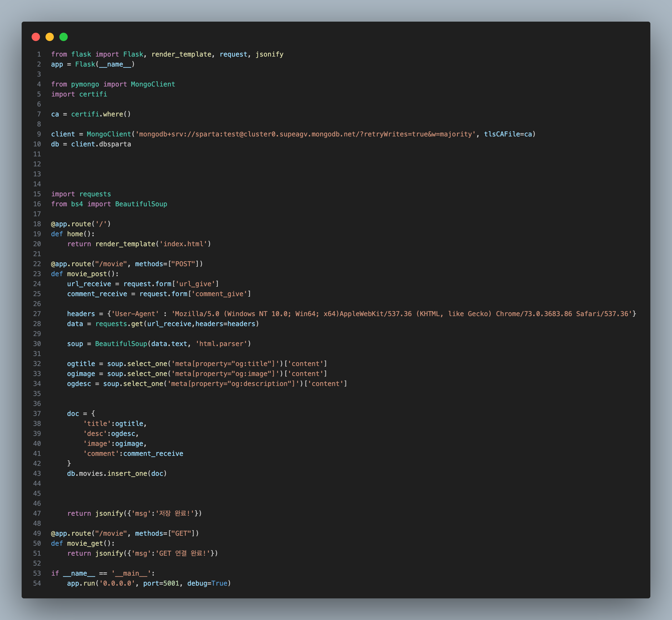Viewport: 672px width, 620px height.
Task: Select the text "app = Flask(__name__)"
Action: [x=93, y=64]
